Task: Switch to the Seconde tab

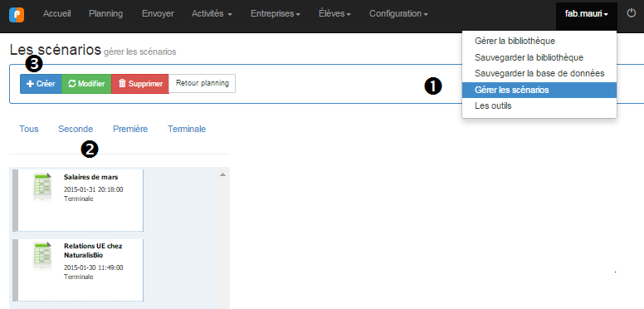Action: tap(76, 129)
